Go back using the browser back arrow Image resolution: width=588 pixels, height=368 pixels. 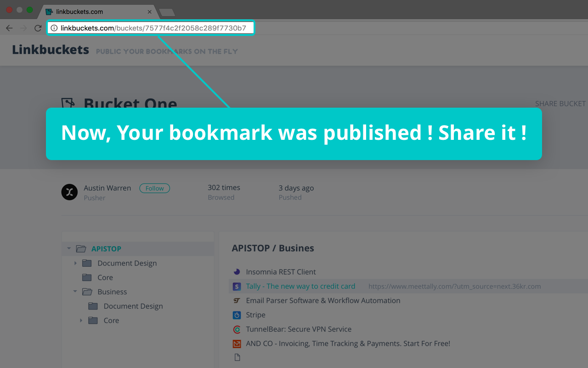pyautogui.click(x=9, y=28)
